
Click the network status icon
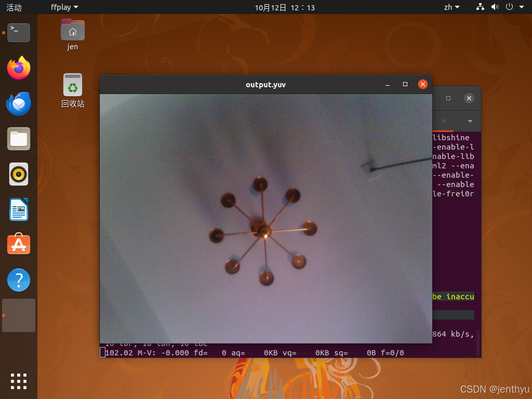click(480, 7)
